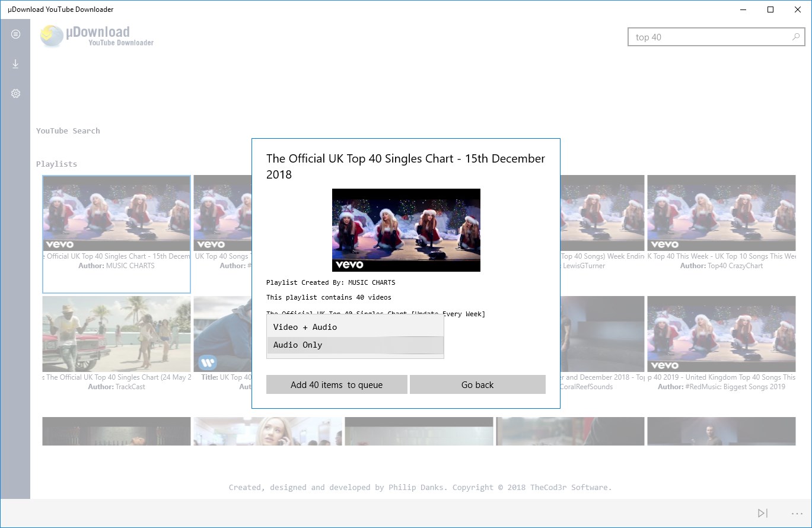This screenshot has width=812, height=528.
Task: Open settings gear in sidebar
Action: pos(15,93)
